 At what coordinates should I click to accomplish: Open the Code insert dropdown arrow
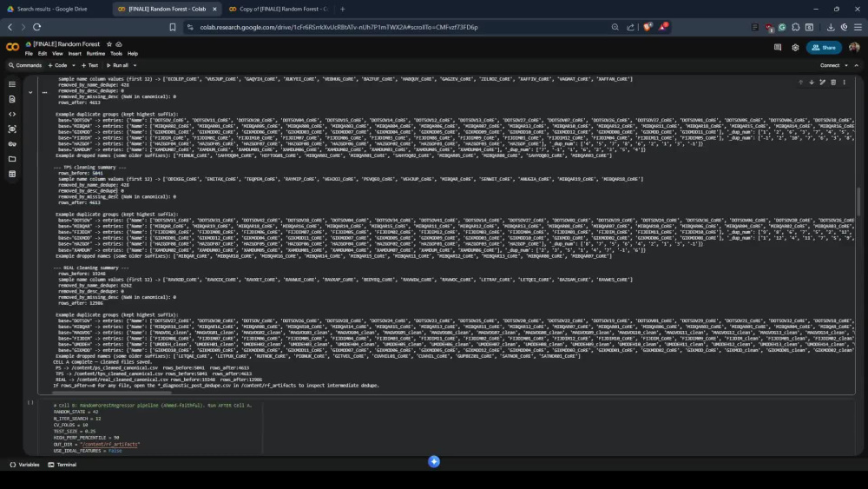point(74,65)
